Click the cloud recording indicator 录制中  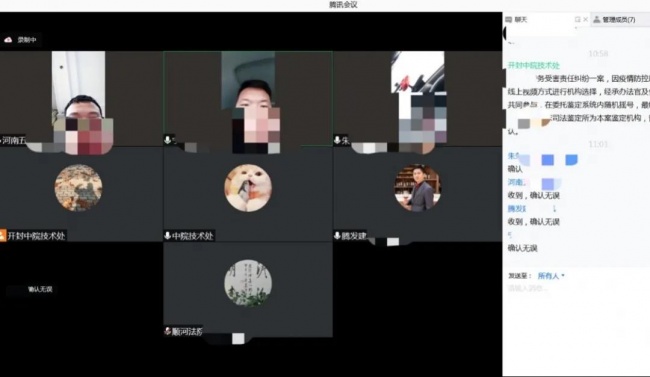[21, 40]
